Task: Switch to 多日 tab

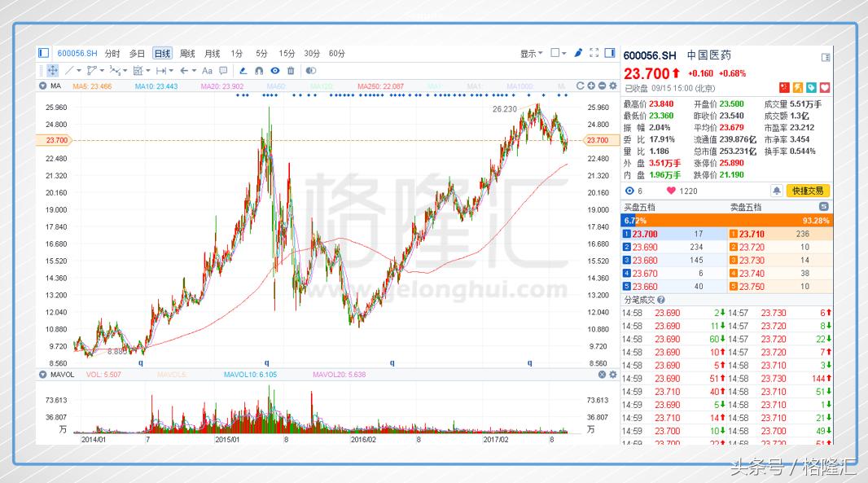Action: coord(137,53)
